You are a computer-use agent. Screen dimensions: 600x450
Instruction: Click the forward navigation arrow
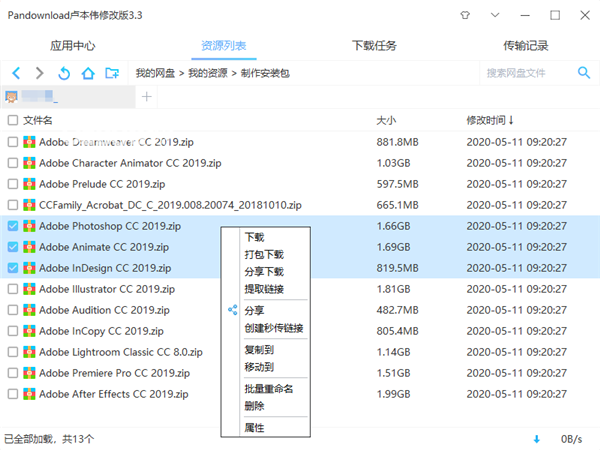tap(40, 73)
